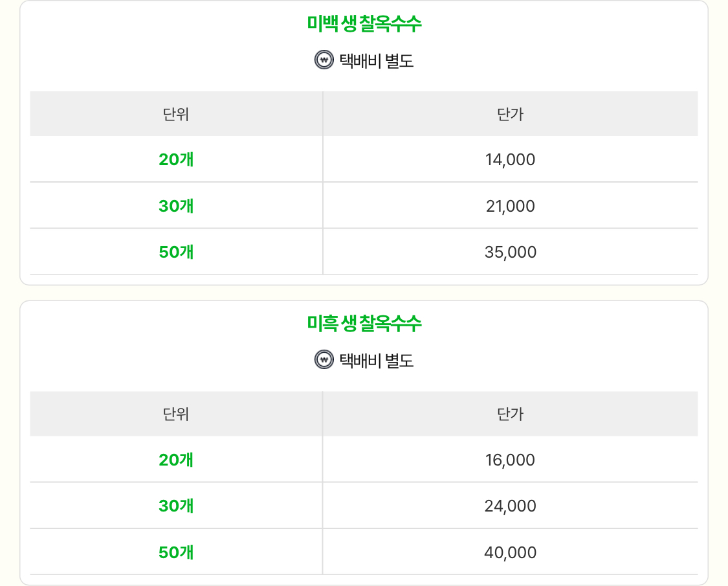Click the 택배비 별도 text in the 미흑 card
The height and width of the screenshot is (586, 728).
point(377,360)
